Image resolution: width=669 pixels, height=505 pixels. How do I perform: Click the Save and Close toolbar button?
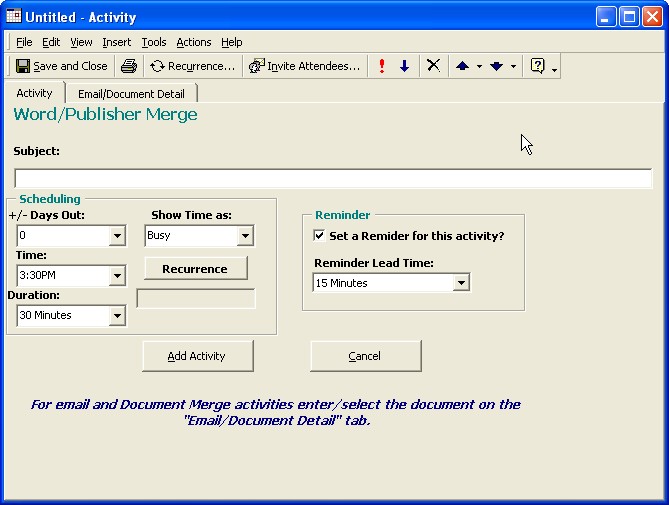coord(61,66)
